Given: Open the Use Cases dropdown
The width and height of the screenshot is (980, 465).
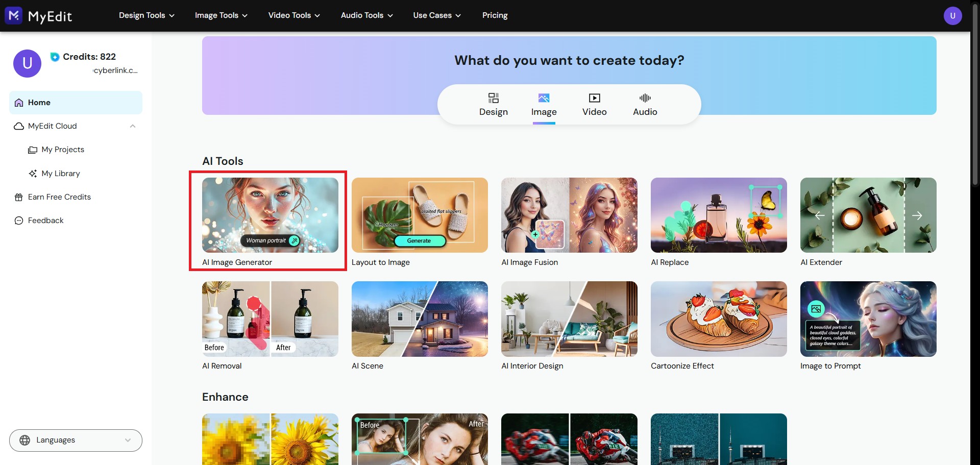Looking at the screenshot, I should (437, 15).
